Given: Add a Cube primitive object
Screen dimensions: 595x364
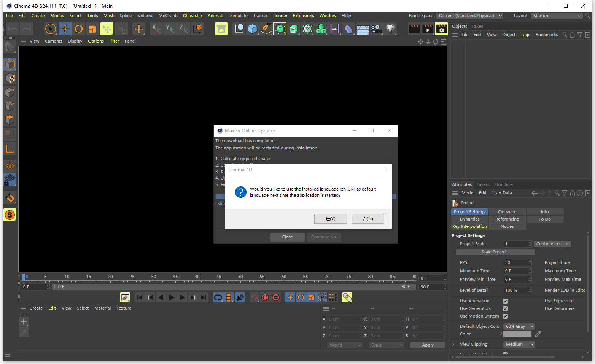Looking at the screenshot, I should tap(253, 29).
